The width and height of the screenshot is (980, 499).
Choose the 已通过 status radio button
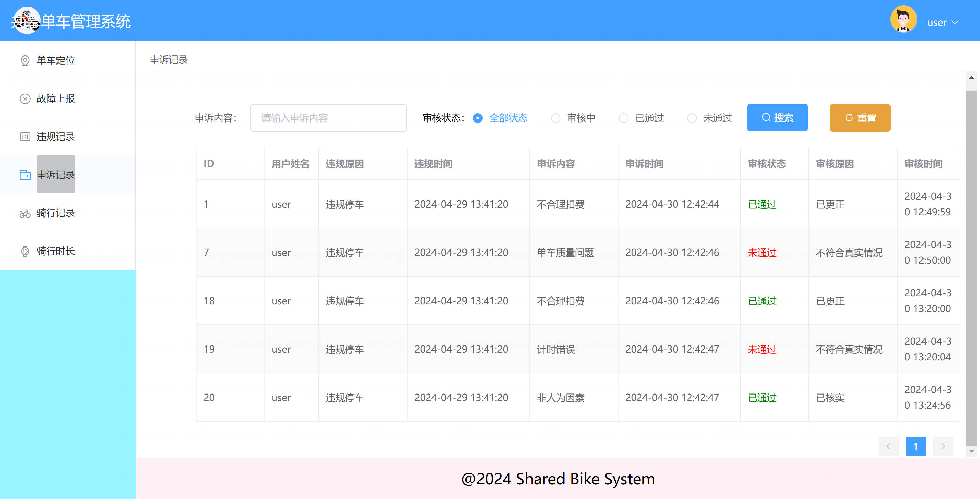point(623,118)
